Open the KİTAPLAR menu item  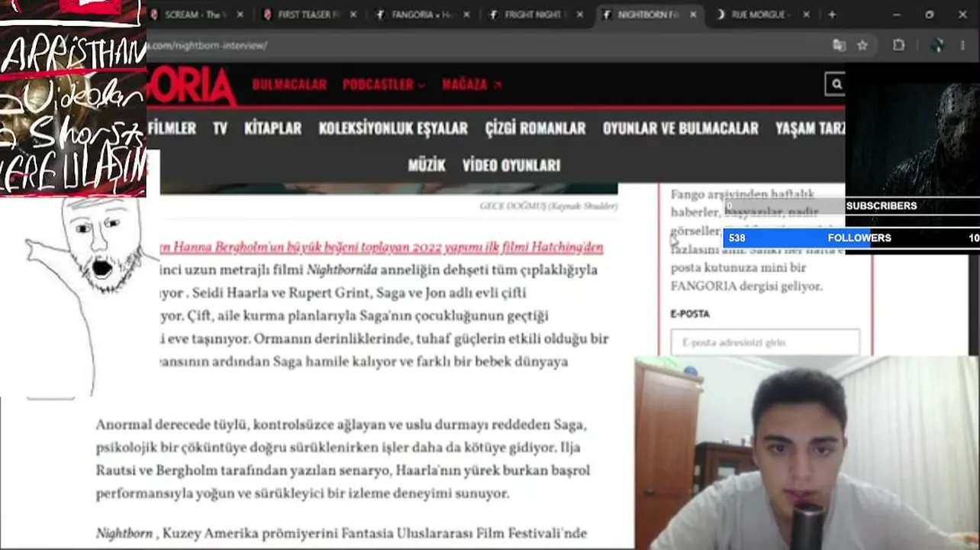pyautogui.click(x=272, y=128)
